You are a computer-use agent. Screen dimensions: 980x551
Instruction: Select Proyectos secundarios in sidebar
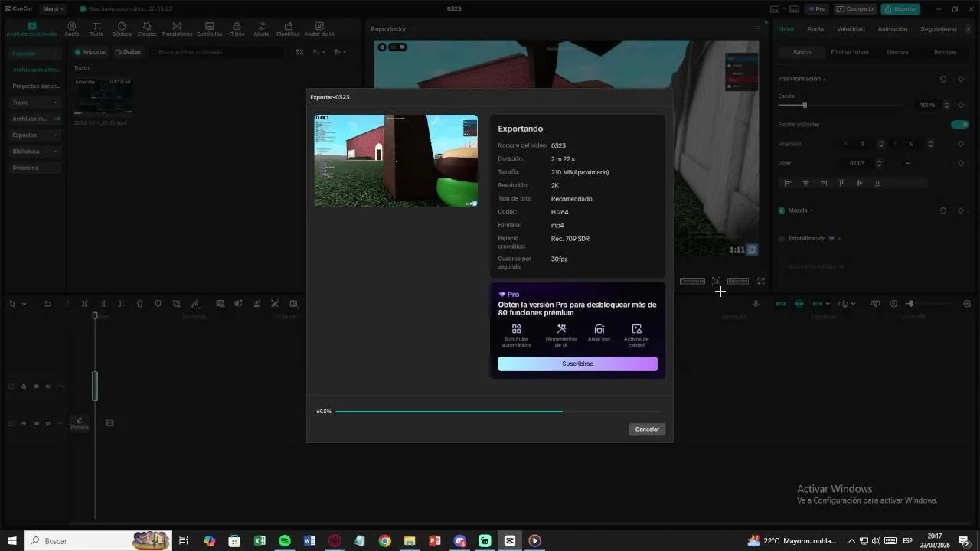point(35,86)
